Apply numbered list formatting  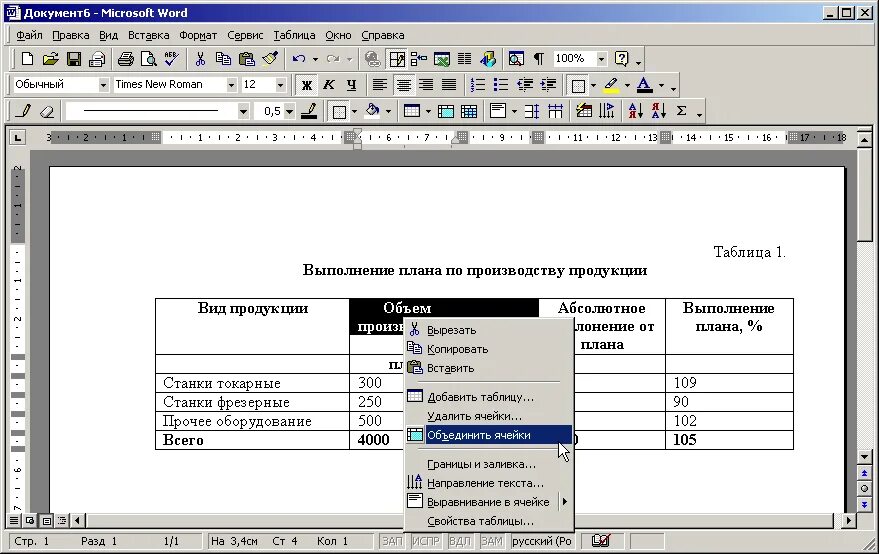pos(478,85)
